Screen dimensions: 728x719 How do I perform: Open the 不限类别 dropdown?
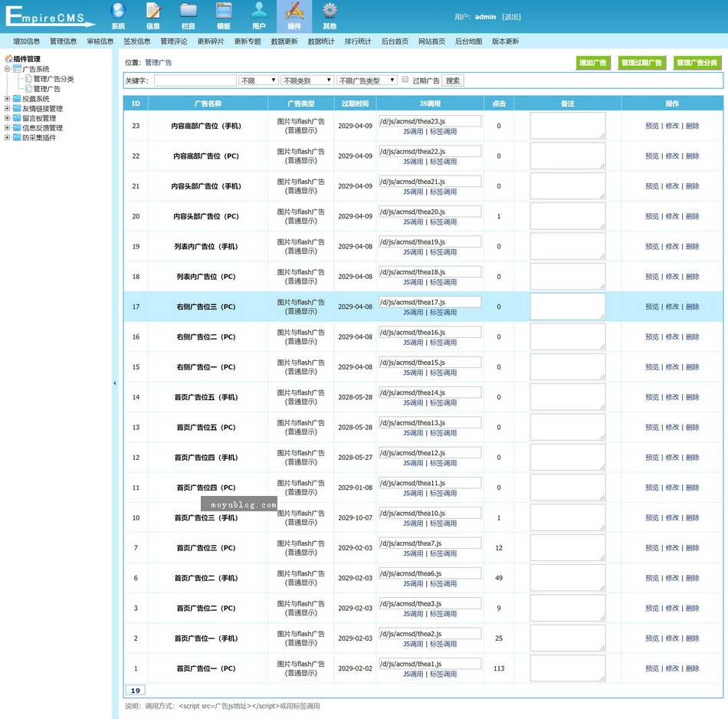[x=307, y=80]
